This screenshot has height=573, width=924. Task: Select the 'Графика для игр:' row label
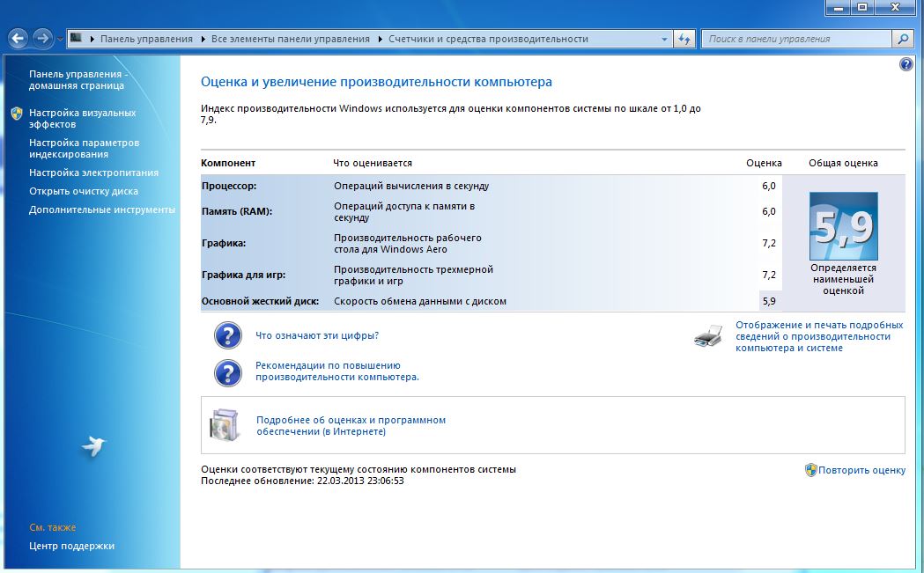coord(243,275)
